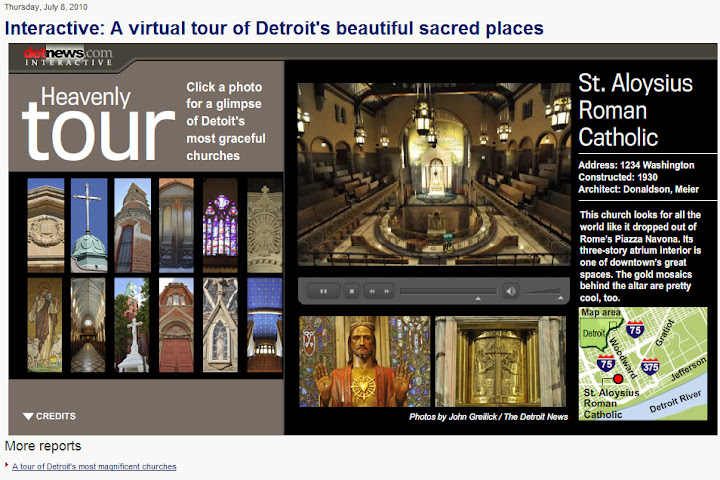Click the 'Address: 1234 Washington' text
Image resolution: width=720 pixels, height=480 pixels.
pos(636,165)
